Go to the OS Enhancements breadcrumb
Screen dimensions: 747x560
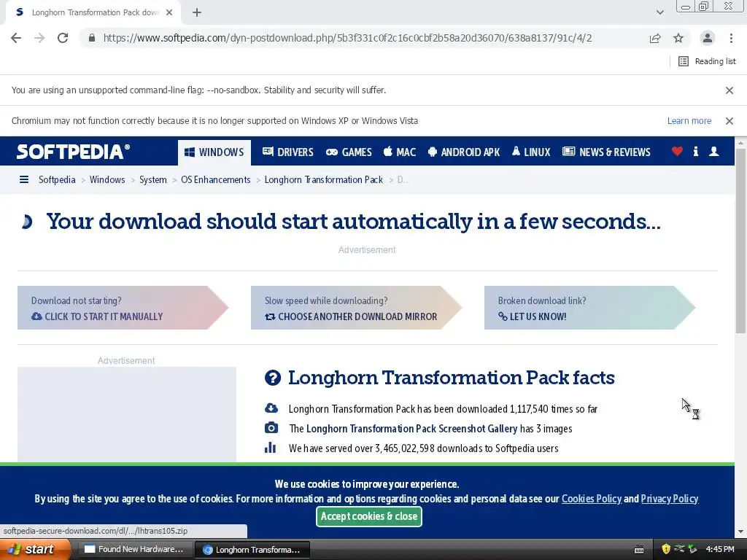click(215, 179)
